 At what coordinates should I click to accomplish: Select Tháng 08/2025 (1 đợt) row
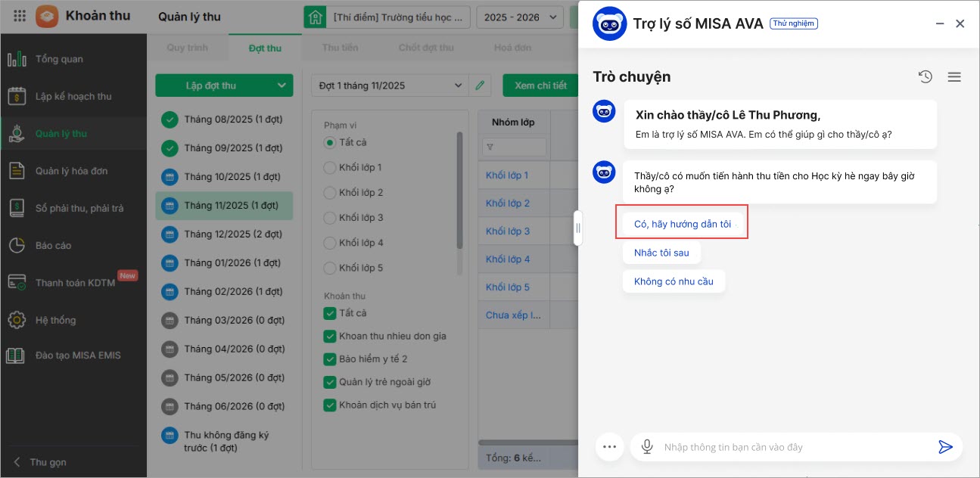tap(224, 119)
